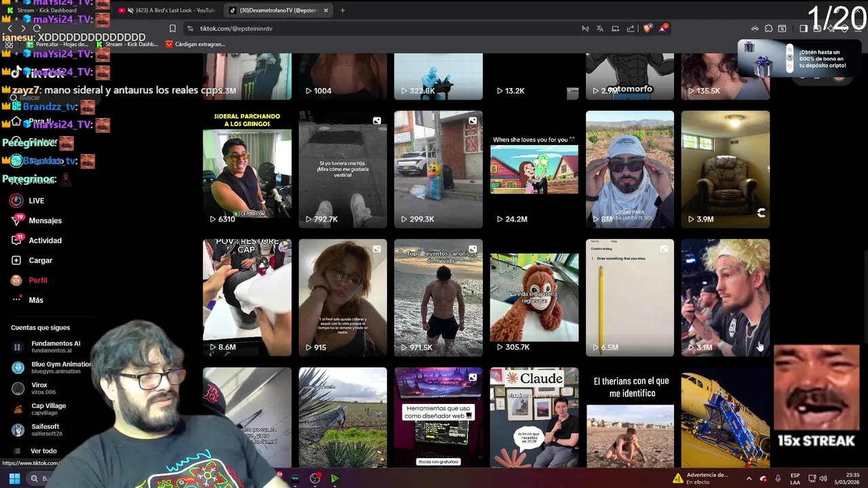
Task: Reload the page with refresh button
Action: pos(37,28)
